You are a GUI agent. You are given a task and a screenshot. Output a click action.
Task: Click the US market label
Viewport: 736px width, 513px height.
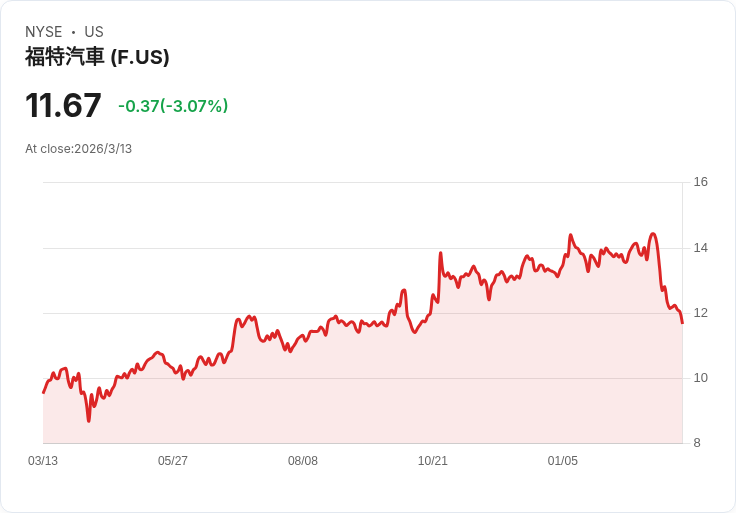click(94, 32)
